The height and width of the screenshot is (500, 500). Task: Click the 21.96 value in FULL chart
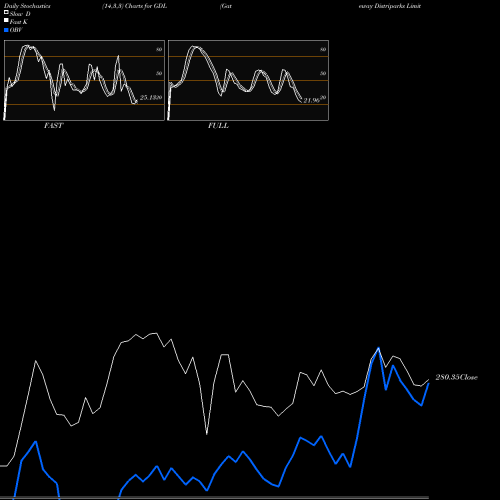312,100
